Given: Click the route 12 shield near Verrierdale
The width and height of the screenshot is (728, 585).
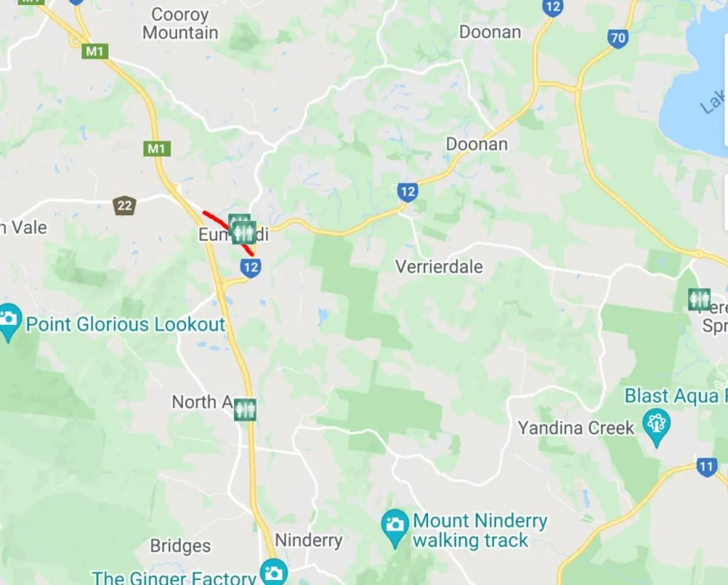Looking at the screenshot, I should pos(407,192).
